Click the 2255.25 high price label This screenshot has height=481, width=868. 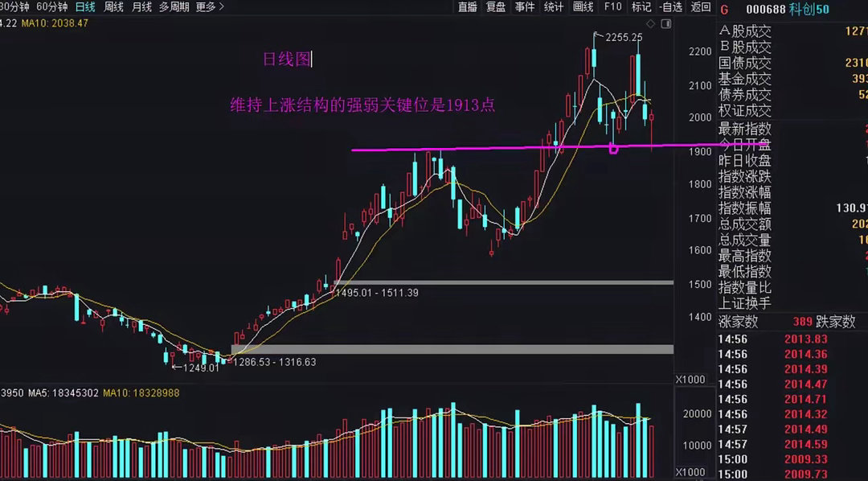[624, 38]
